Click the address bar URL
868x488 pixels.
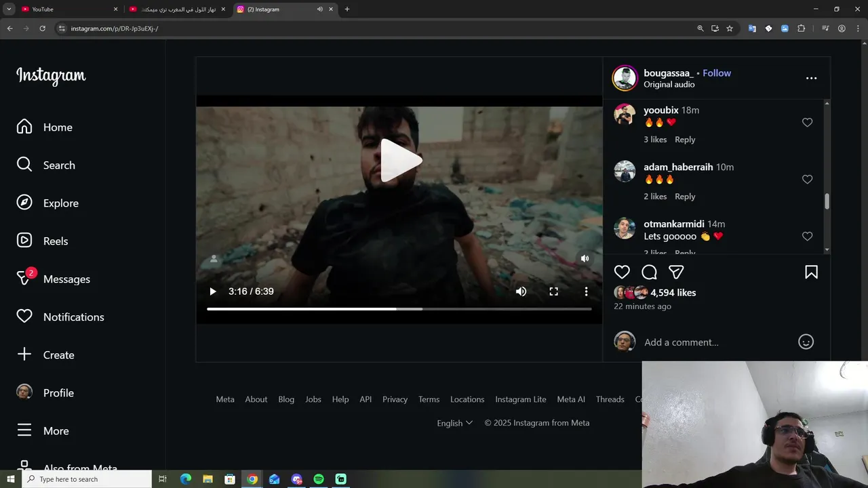(x=115, y=28)
